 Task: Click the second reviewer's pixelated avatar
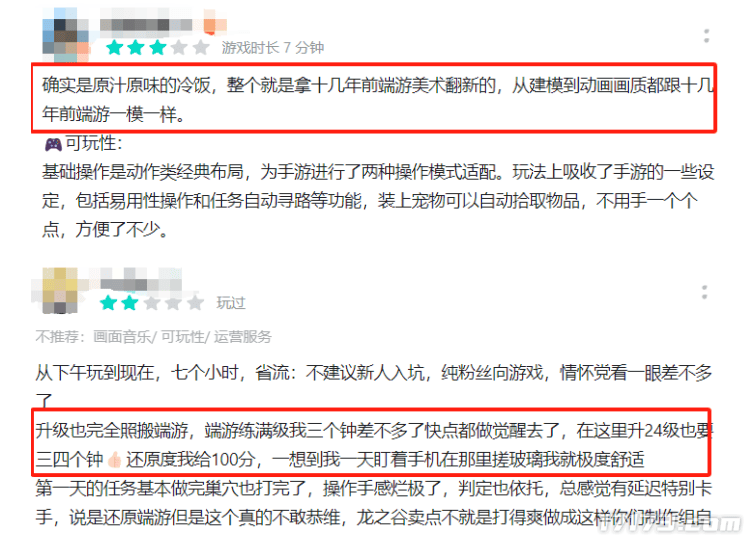[60, 291]
